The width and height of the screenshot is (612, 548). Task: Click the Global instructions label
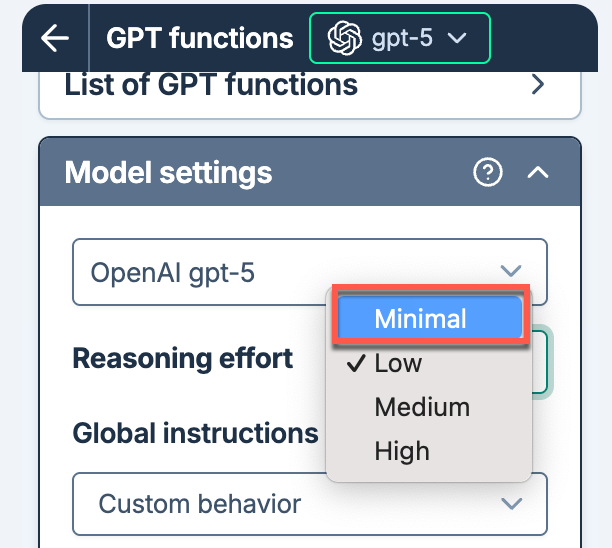[x=195, y=433]
